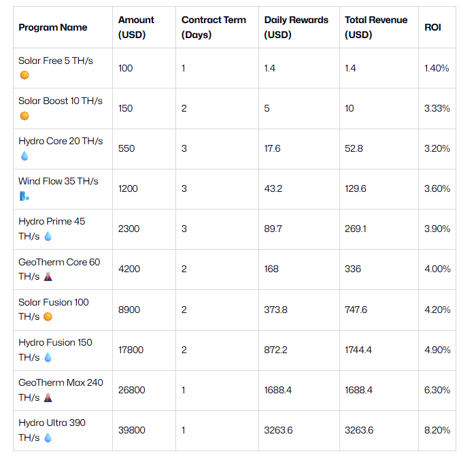Click the water drop icon beside Hydro Ultra 390 TH/s
476x460 pixels.
click(48, 438)
